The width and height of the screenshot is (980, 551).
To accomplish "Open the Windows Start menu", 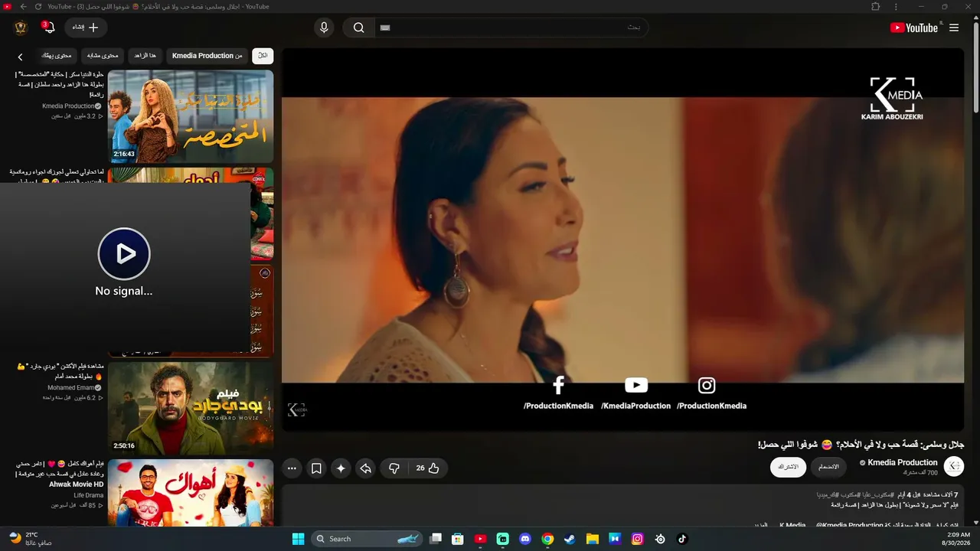I will [298, 539].
